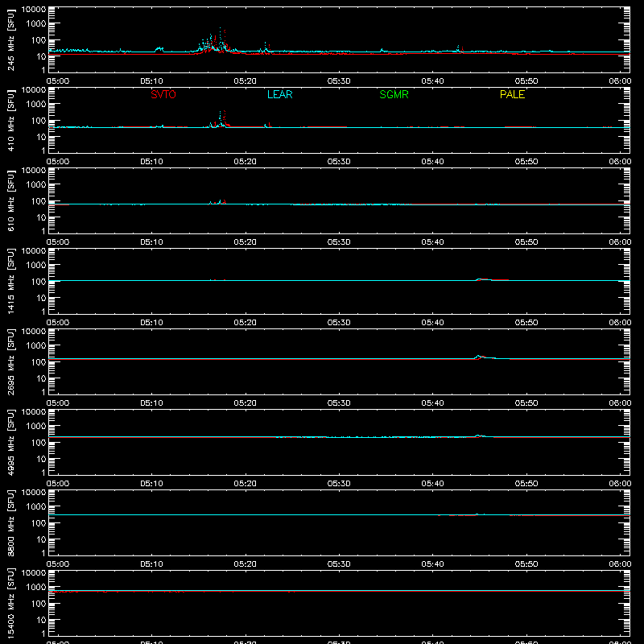Select the 410 MHz [SFU] axis title
The image size is (644, 644).
11,120
